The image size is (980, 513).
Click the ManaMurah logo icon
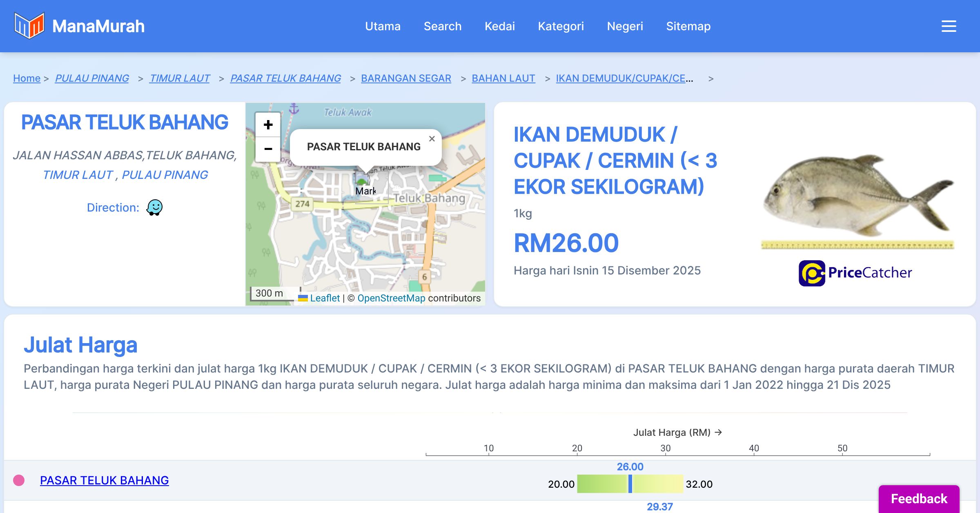pos(29,26)
